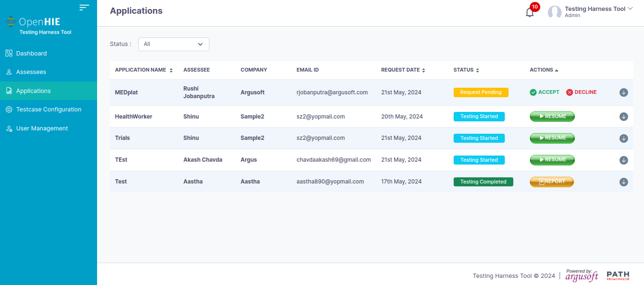Viewport: 644px width, 285px height.
Task: Open the Status filter dropdown
Action: [174, 44]
